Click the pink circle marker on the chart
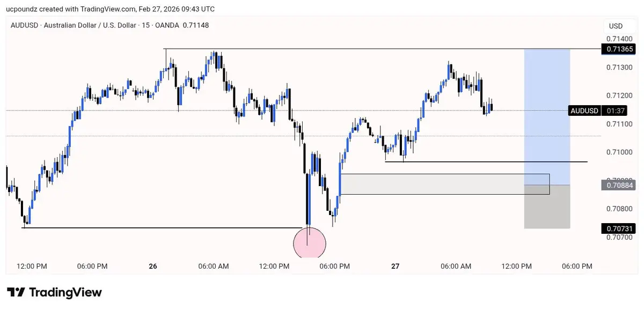This screenshot has width=644, height=310. (x=310, y=243)
